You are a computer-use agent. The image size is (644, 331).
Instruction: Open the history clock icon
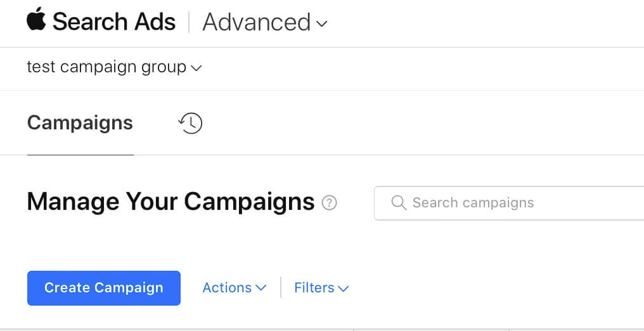(x=190, y=123)
